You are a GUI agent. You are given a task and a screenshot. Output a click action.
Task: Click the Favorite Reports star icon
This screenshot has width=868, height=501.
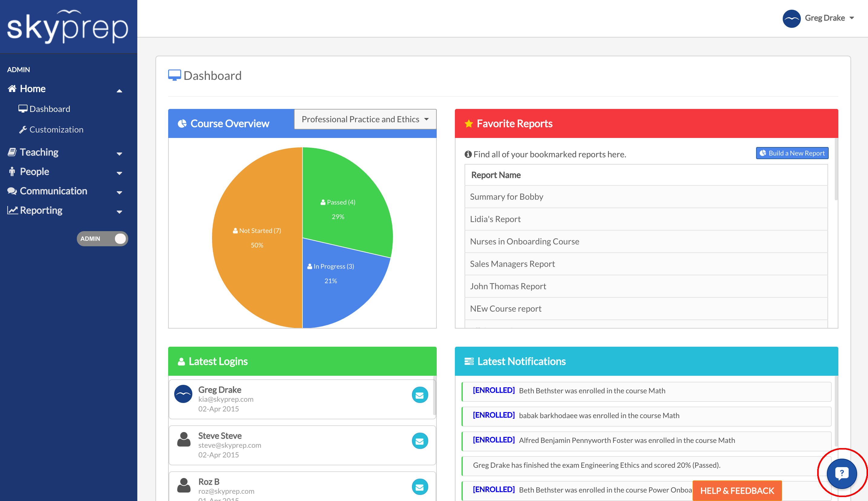(x=468, y=123)
